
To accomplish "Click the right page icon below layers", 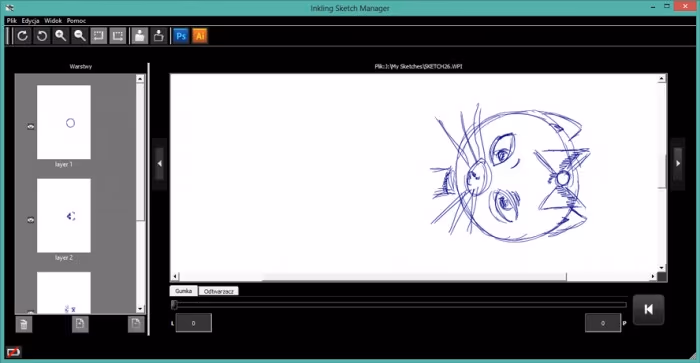I will 136,324.
